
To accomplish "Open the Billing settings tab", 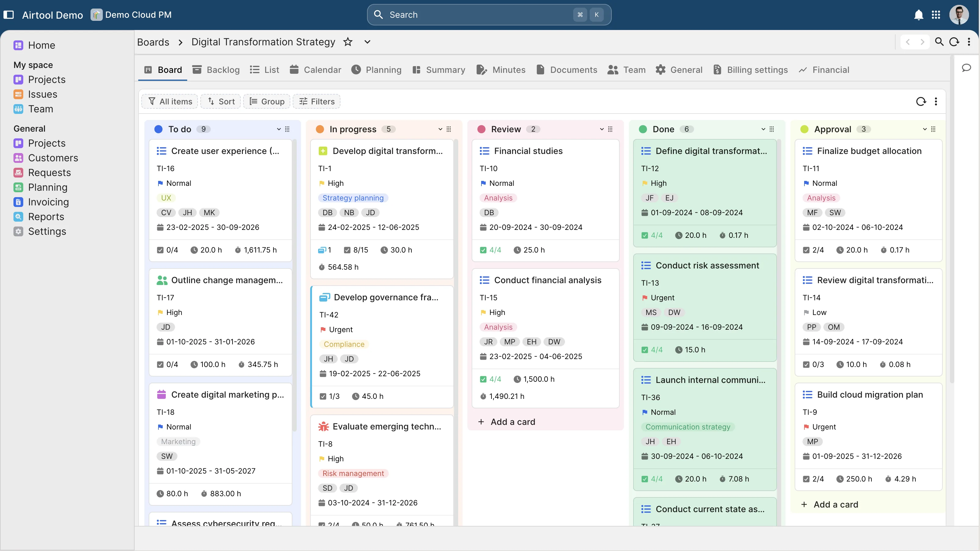I will pyautogui.click(x=750, y=70).
